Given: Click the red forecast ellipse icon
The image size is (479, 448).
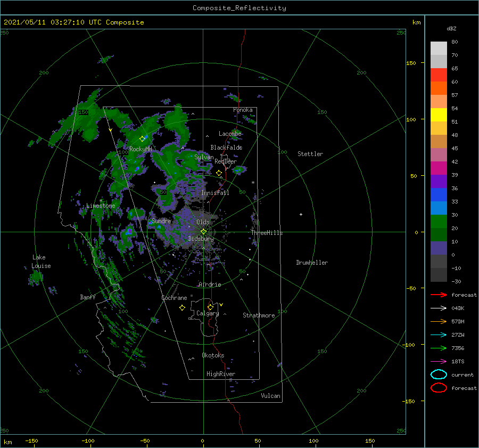Looking at the screenshot, I should [x=439, y=388].
